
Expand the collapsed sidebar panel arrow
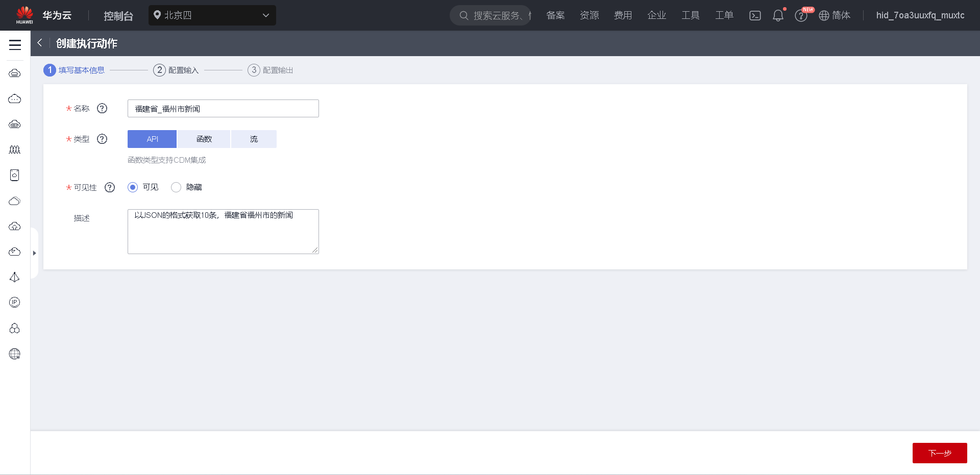click(34, 253)
